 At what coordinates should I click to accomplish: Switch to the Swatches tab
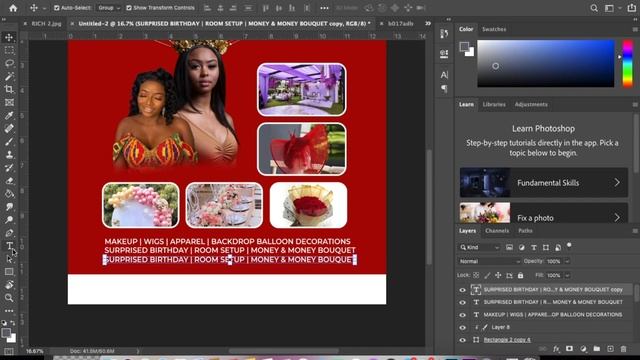pos(494,29)
